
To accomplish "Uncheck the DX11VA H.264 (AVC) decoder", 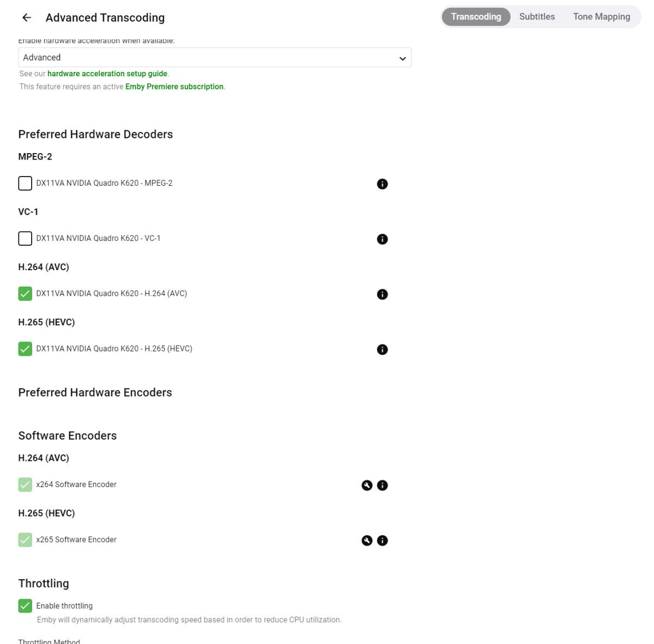I will pos(25,294).
